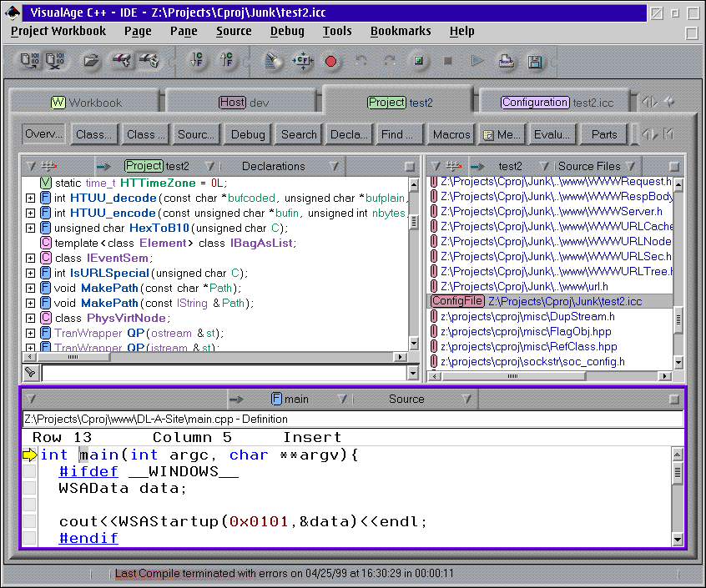The height and width of the screenshot is (588, 706).
Task: Toggle maximize box on the main Source pane
Action: pos(674,400)
